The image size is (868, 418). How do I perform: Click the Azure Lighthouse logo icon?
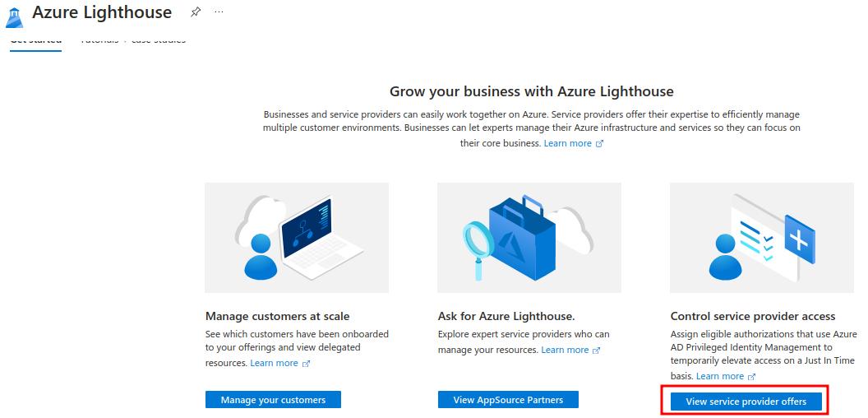click(14, 16)
